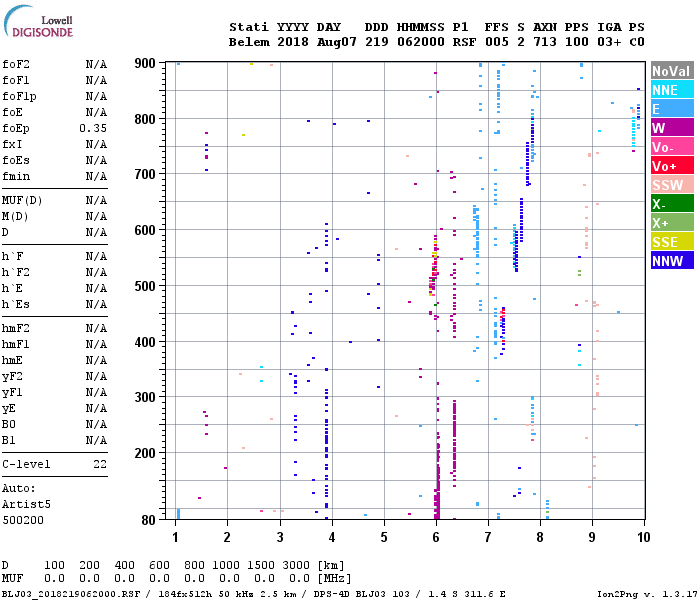Click the AXN value 713
The height and width of the screenshot is (600, 700).
click(x=545, y=42)
